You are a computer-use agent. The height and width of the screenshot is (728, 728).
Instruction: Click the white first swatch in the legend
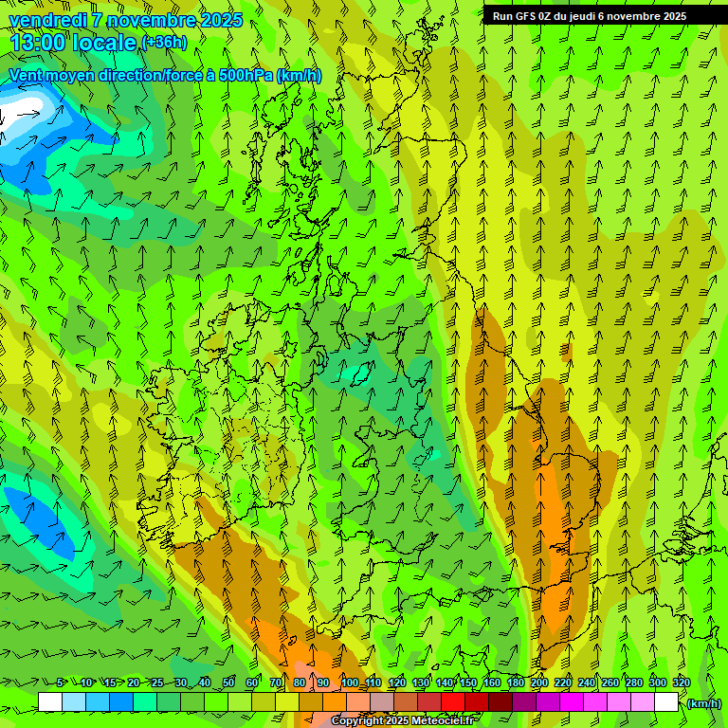pyautogui.click(x=49, y=701)
